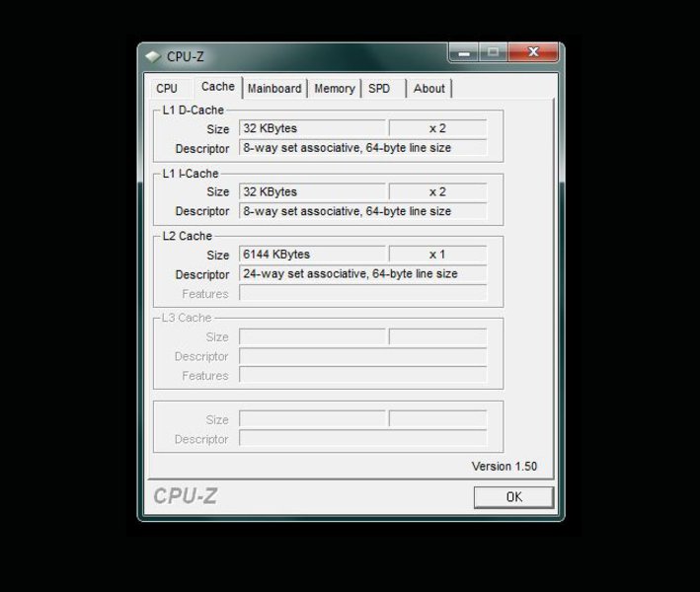Open the Mainboard tab
The image size is (700, 592).
[274, 89]
